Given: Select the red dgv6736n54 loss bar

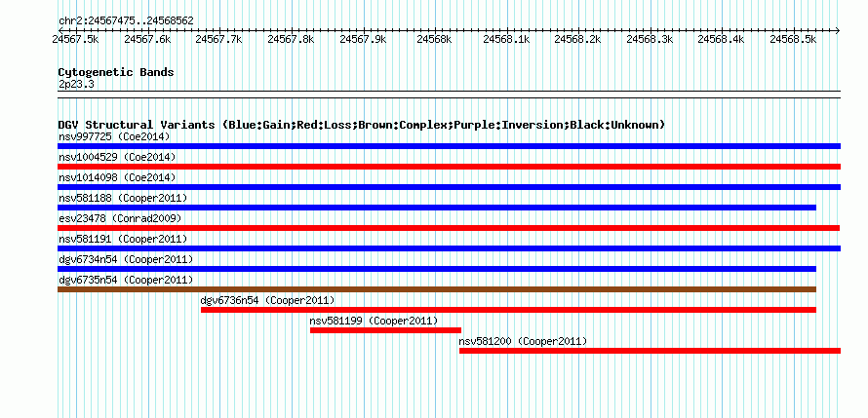Looking at the screenshot, I should [x=508, y=310].
